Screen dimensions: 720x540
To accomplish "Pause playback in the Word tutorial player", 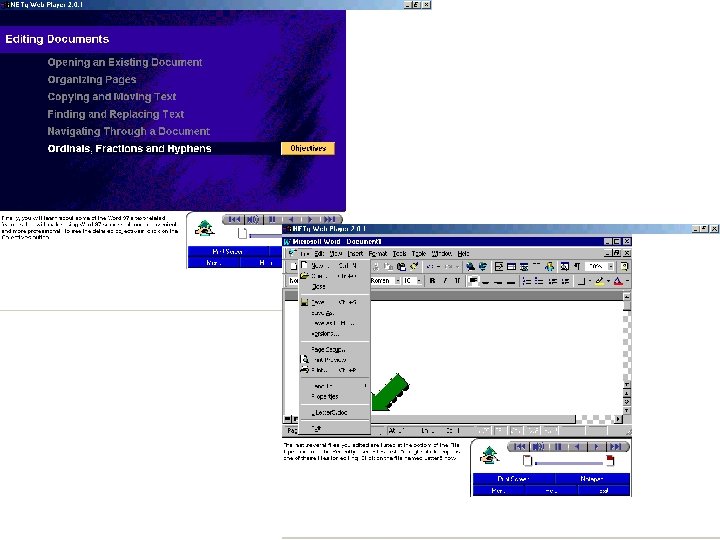I will [558, 446].
